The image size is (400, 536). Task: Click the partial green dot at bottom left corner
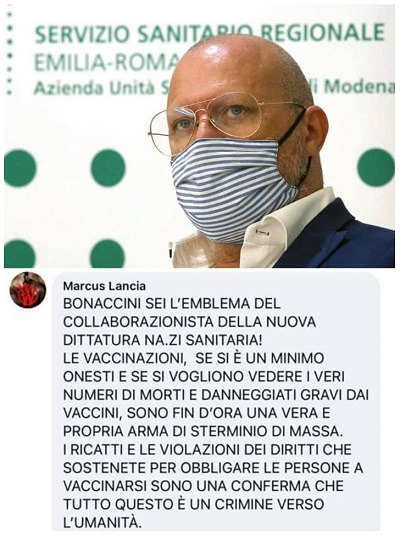click(x=19, y=253)
